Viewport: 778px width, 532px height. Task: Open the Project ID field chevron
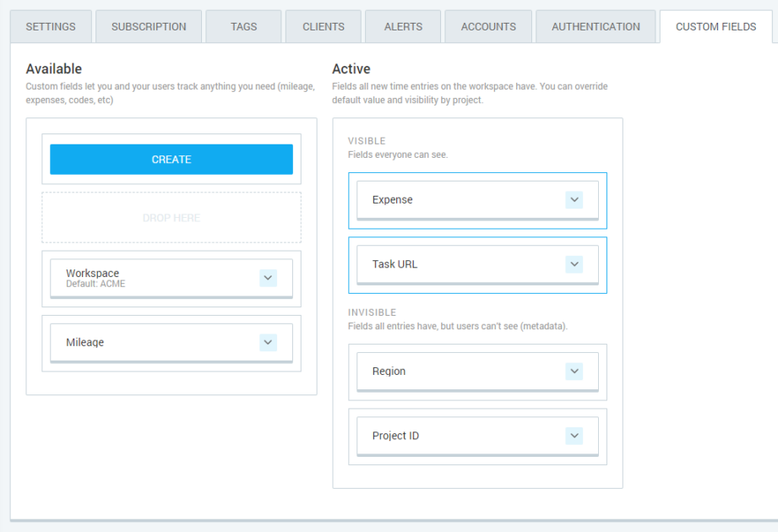click(x=574, y=436)
